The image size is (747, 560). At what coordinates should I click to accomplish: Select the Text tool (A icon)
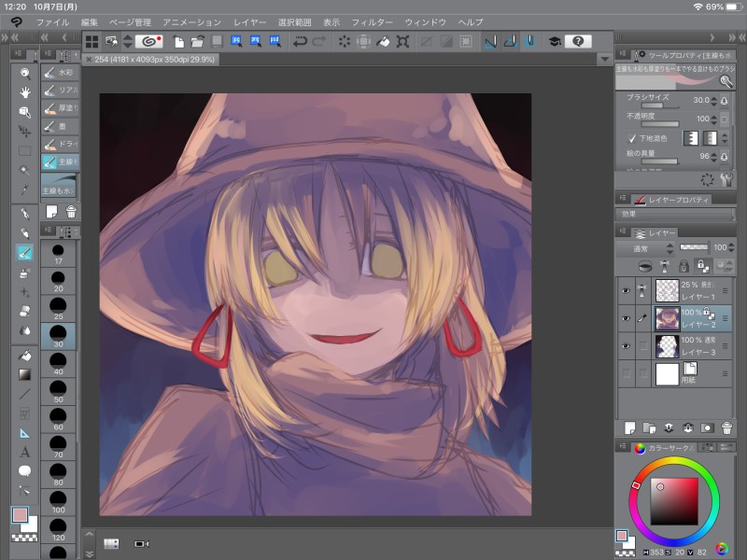tap(25, 453)
